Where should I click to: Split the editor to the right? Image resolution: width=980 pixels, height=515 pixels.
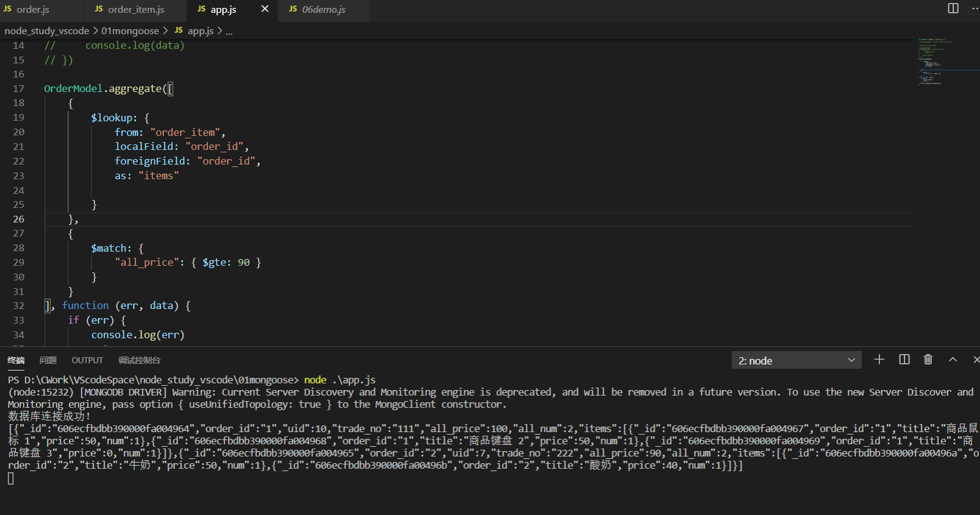pyautogui.click(x=953, y=9)
